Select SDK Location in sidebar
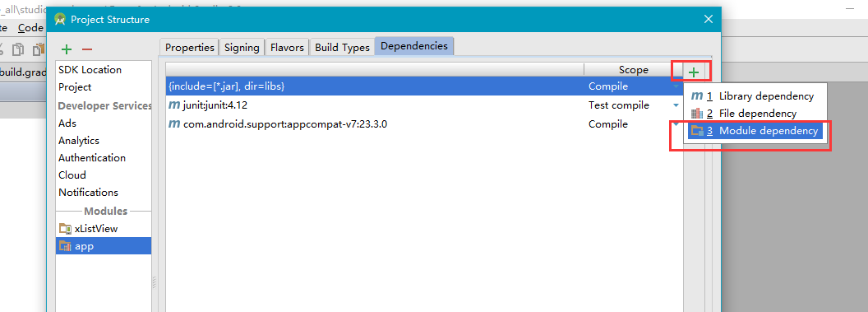The width and height of the screenshot is (868, 312). pos(90,70)
